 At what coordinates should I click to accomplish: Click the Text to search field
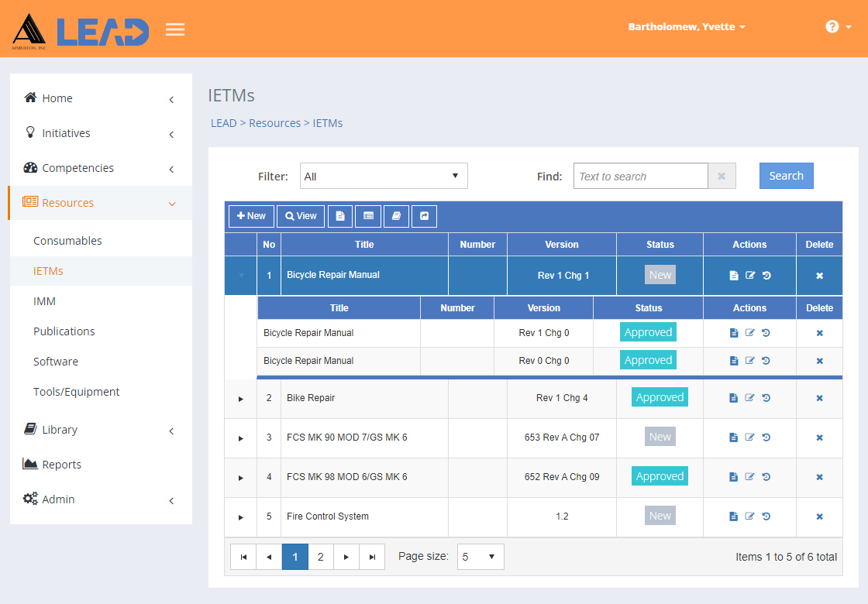(x=640, y=176)
